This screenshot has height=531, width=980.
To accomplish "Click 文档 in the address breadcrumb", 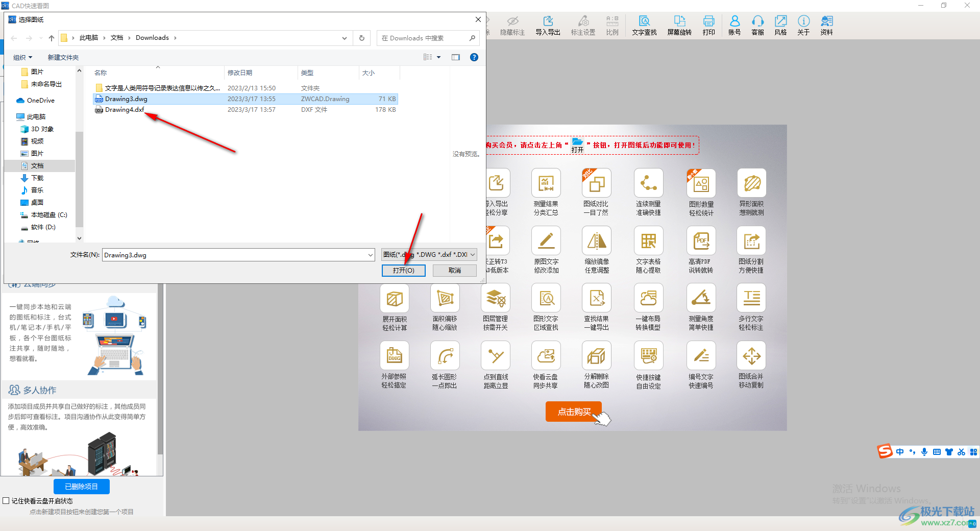I will click(117, 38).
